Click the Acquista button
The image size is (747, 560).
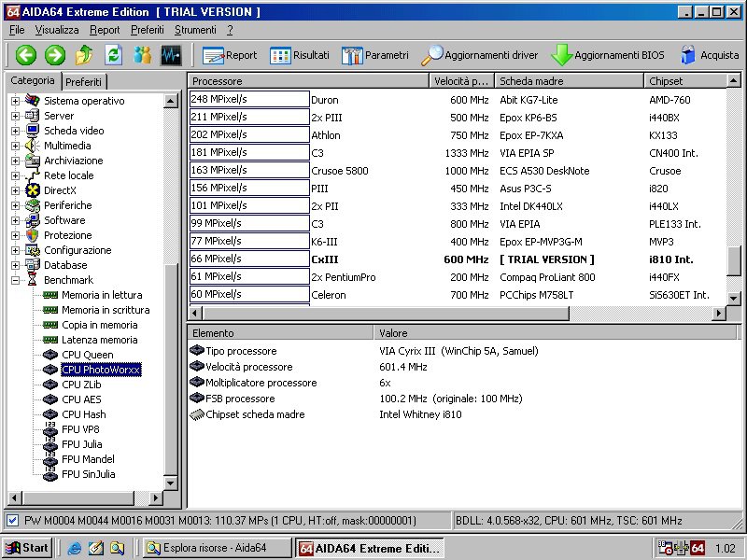(x=710, y=55)
